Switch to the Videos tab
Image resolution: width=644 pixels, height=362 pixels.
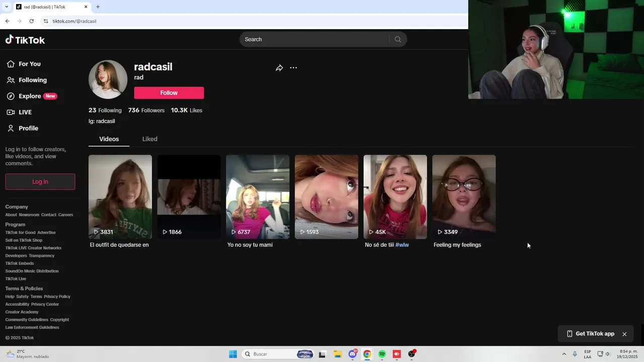109,139
